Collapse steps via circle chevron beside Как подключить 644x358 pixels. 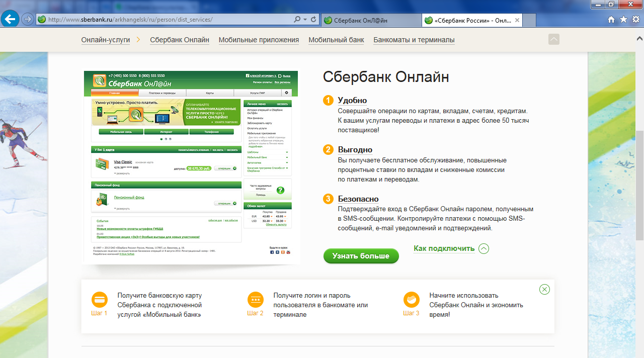tap(484, 248)
